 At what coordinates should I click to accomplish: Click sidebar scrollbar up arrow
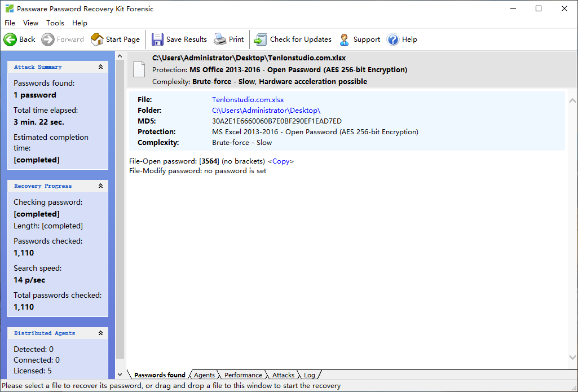click(x=120, y=56)
